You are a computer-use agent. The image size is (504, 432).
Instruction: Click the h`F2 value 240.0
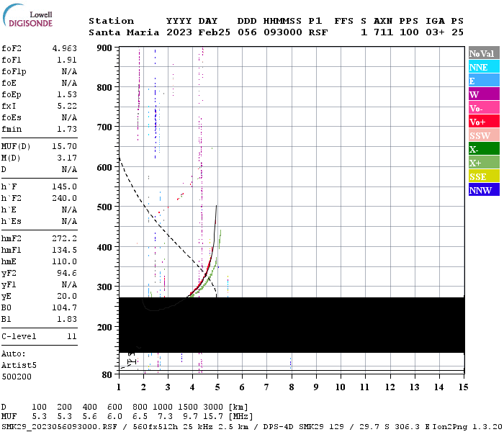click(65, 198)
